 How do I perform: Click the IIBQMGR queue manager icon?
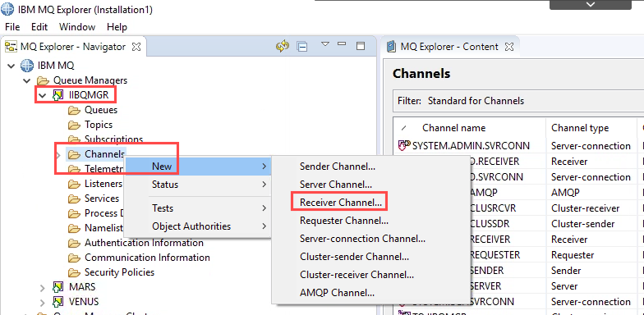point(57,95)
